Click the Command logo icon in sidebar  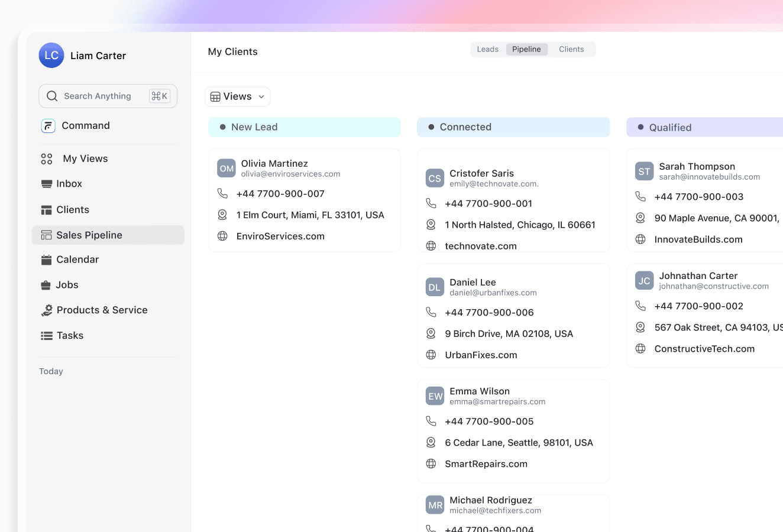48,126
